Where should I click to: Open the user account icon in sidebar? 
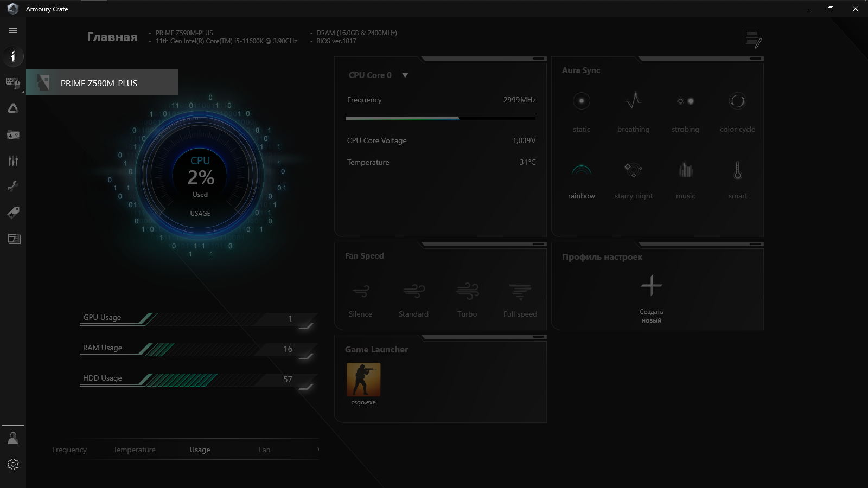point(13,438)
